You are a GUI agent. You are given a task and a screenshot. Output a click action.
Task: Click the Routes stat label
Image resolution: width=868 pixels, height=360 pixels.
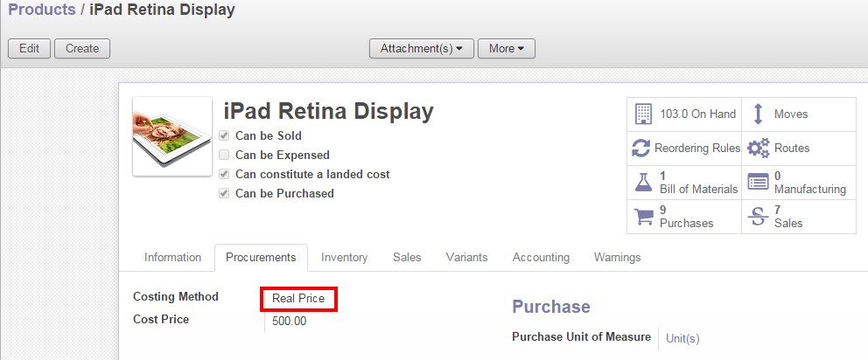pos(792,149)
